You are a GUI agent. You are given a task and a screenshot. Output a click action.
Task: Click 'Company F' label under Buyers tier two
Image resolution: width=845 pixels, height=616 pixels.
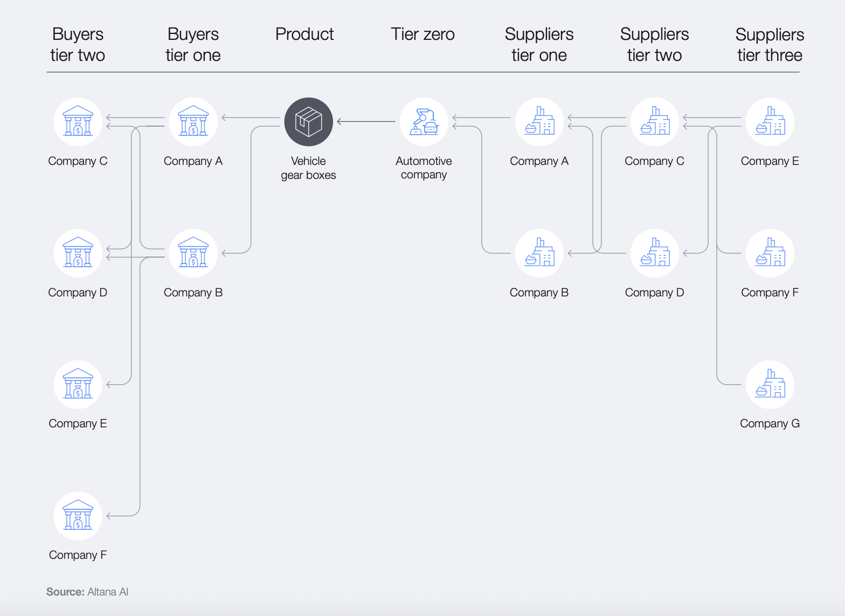coord(78,555)
